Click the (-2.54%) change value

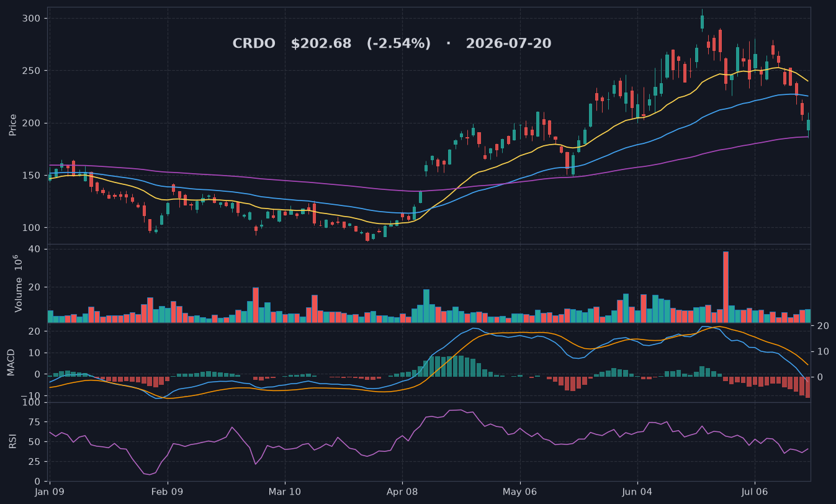click(398, 44)
